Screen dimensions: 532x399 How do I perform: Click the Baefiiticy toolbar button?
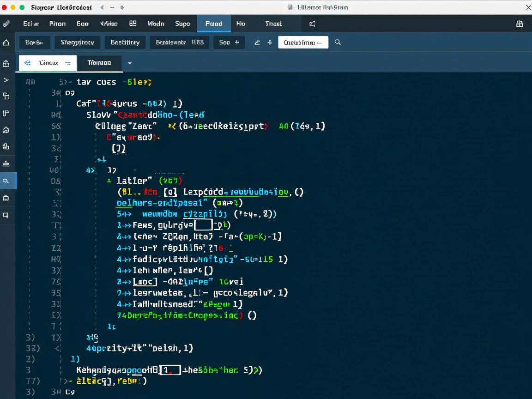(x=125, y=42)
